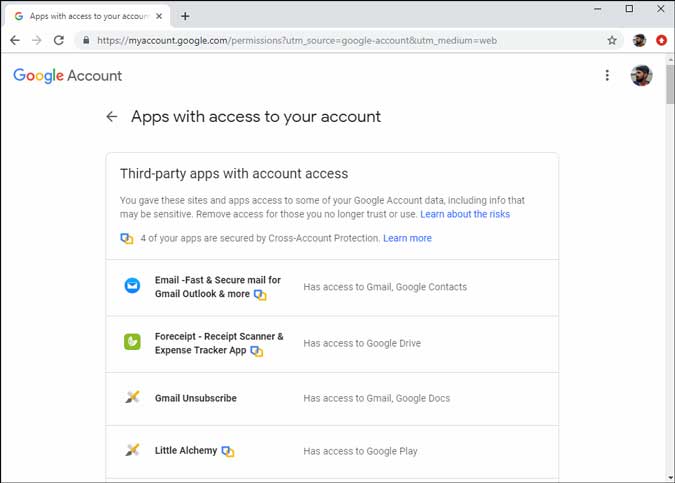Bookmark this page with the star icon

coord(612,41)
